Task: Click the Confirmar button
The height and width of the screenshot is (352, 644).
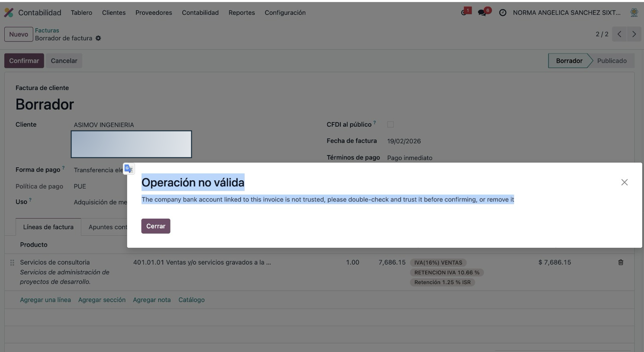Action: (24, 61)
